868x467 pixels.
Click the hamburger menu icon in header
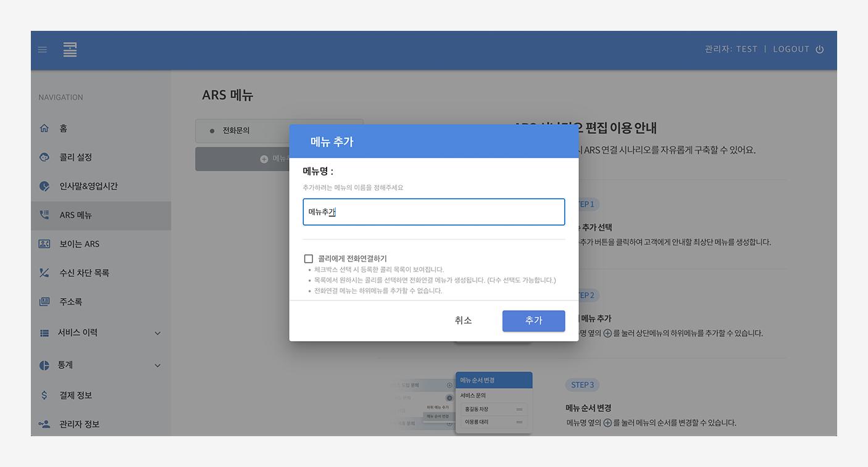43,50
